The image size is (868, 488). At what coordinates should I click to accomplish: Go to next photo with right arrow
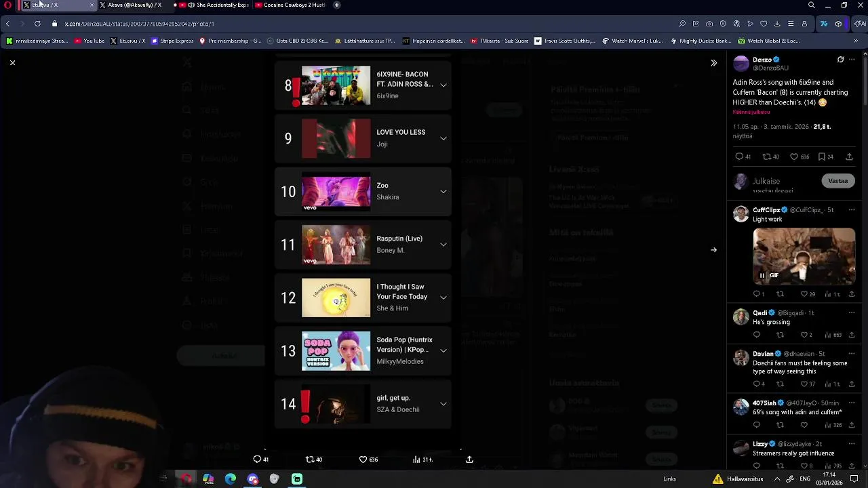click(713, 250)
